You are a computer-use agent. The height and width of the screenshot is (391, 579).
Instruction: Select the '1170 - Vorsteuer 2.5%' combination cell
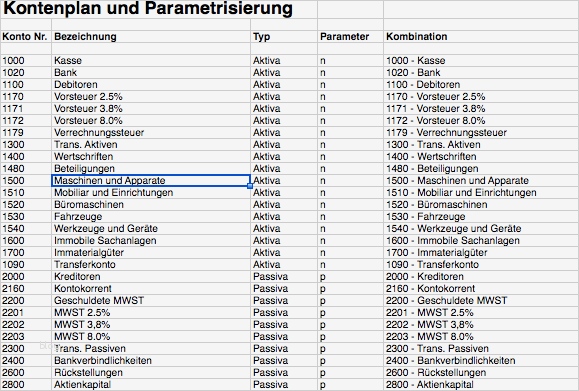tap(481, 96)
